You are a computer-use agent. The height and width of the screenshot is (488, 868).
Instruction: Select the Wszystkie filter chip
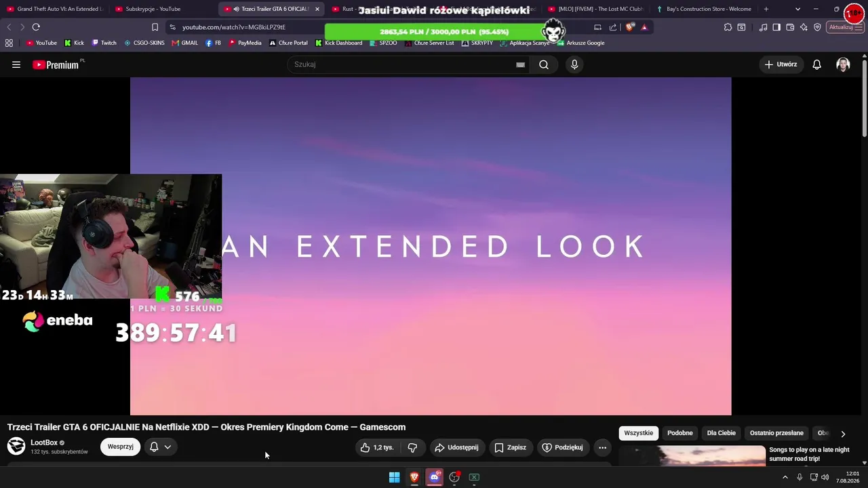click(639, 433)
